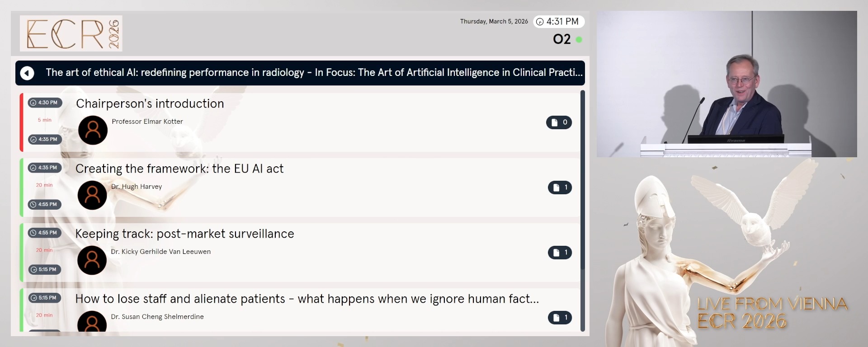Open document badge for human factors talk

tap(560, 318)
